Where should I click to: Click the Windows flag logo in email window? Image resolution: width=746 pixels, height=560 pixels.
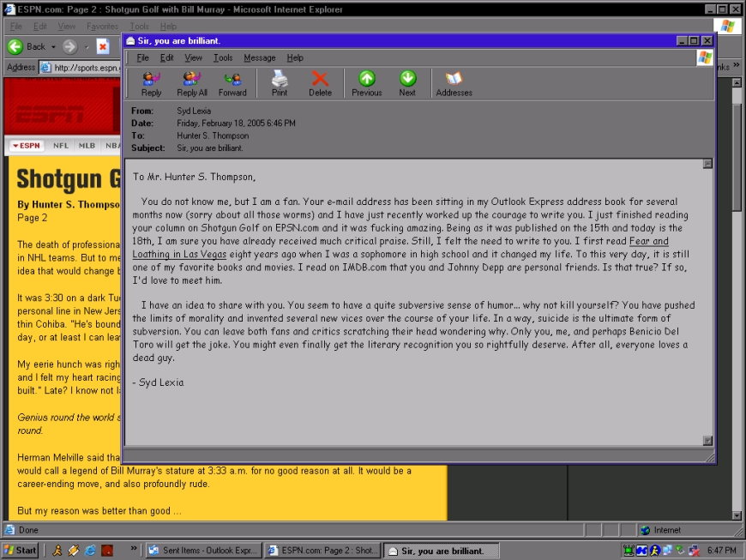pyautogui.click(x=705, y=58)
